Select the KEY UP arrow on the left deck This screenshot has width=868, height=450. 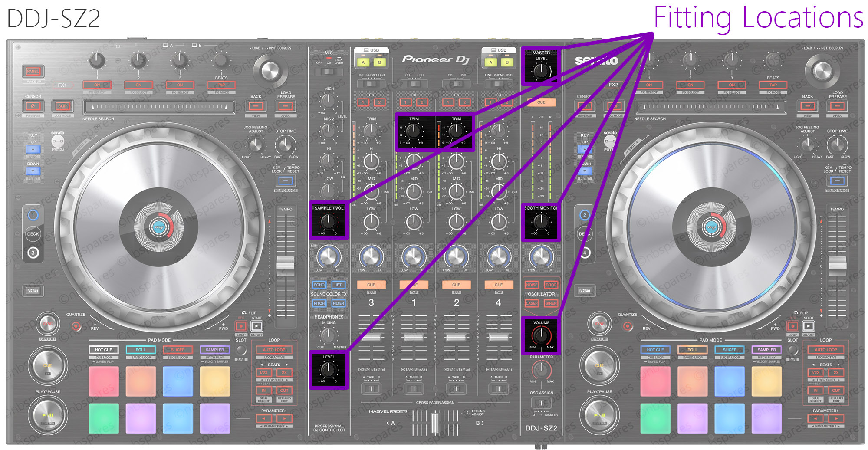(x=33, y=149)
